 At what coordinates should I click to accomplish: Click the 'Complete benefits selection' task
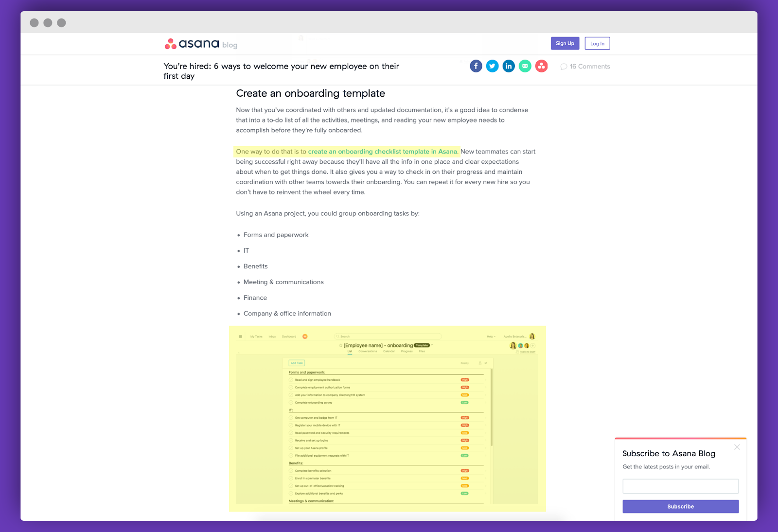pyautogui.click(x=313, y=471)
